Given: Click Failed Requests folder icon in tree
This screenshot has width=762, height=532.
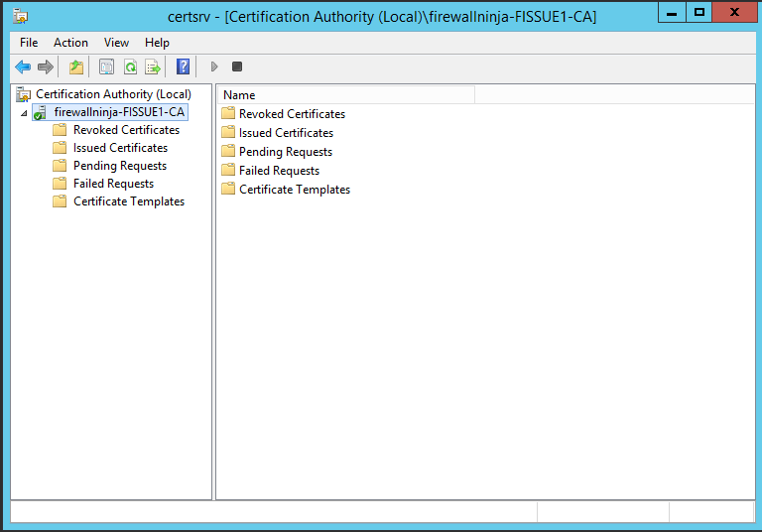Looking at the screenshot, I should pos(60,184).
